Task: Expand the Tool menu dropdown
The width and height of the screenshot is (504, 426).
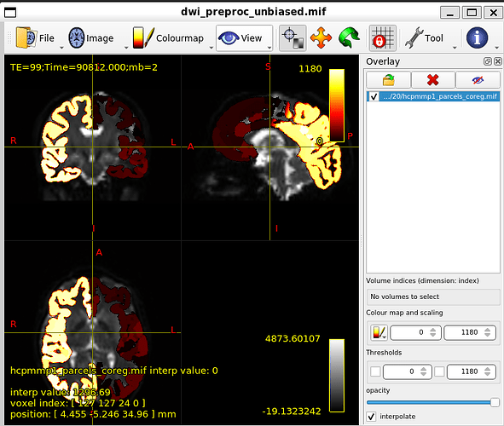Action: (455, 48)
